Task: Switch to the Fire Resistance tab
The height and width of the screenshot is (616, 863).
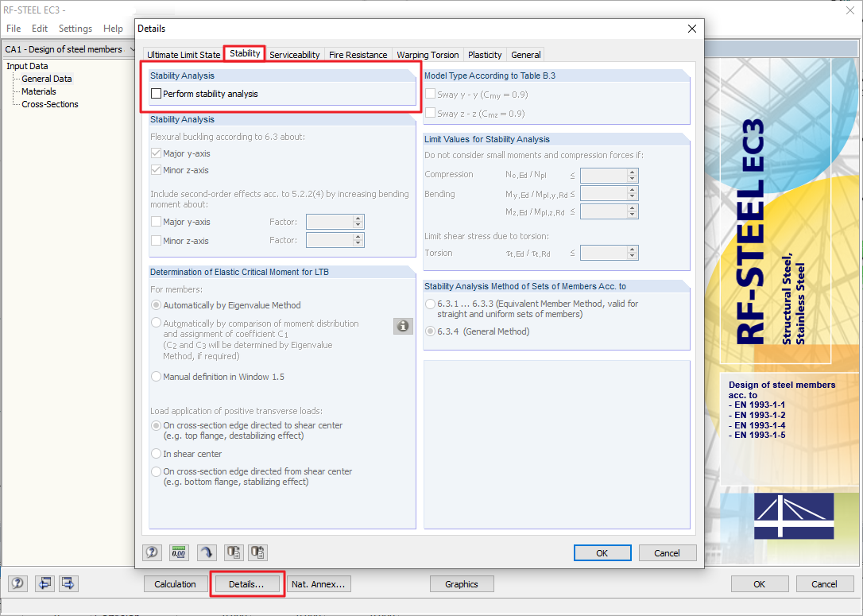Action: point(358,55)
